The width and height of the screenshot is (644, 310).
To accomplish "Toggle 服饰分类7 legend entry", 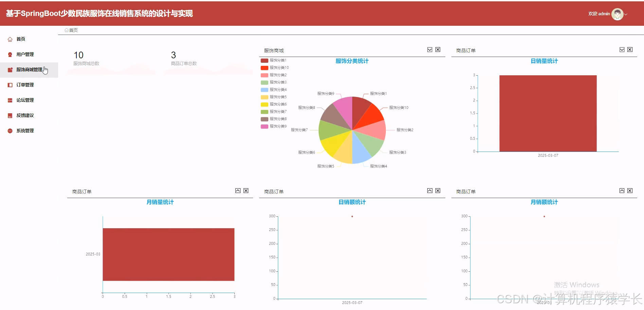I will pyautogui.click(x=273, y=112).
